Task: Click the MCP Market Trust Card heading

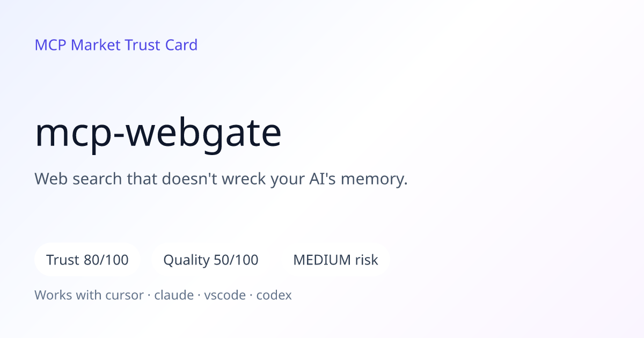Action: coord(116,45)
